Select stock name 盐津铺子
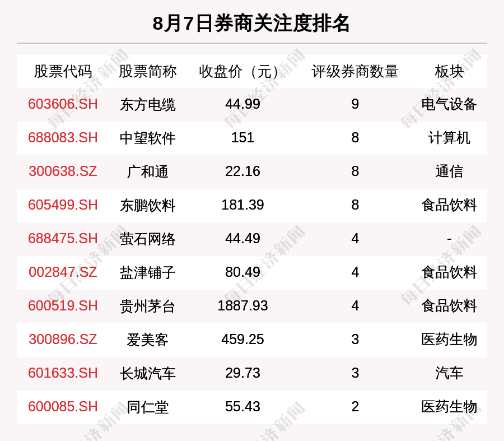The height and width of the screenshot is (441, 504). (x=147, y=272)
